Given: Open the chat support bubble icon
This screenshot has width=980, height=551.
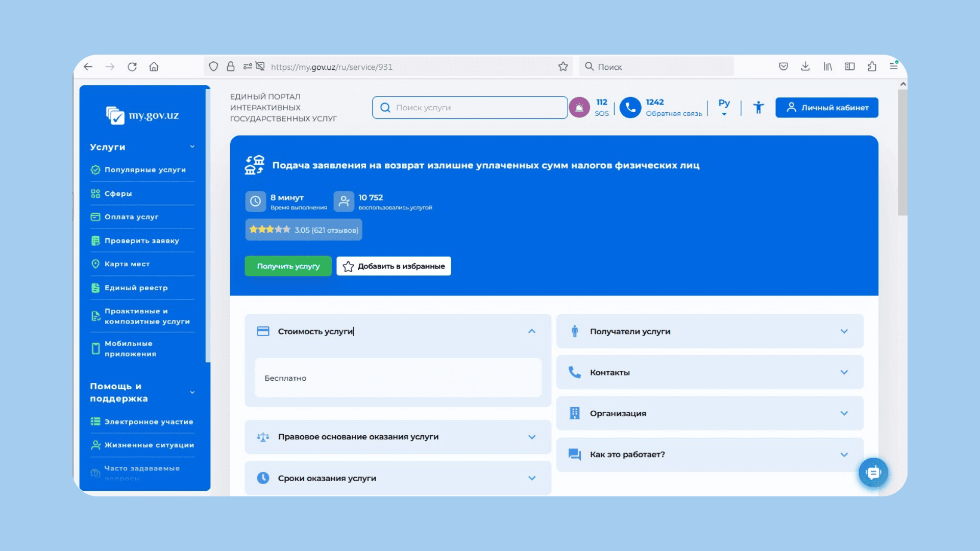Looking at the screenshot, I should [x=873, y=473].
